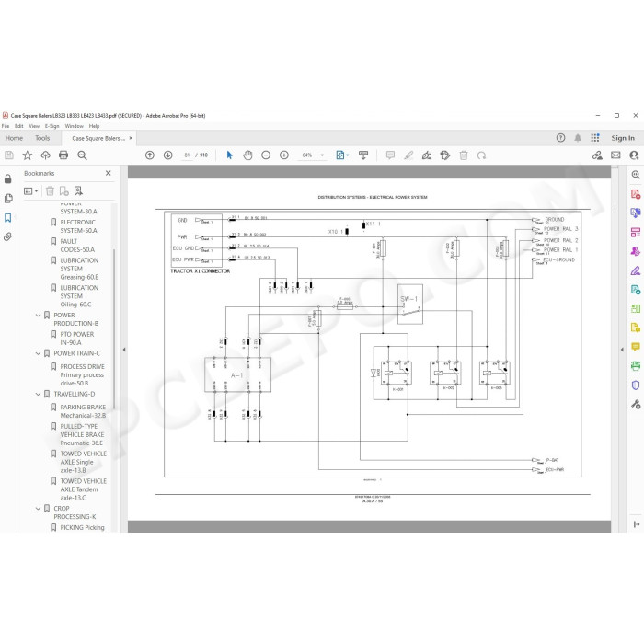
Task: Open the Help question mark icon
Action: click(x=560, y=138)
